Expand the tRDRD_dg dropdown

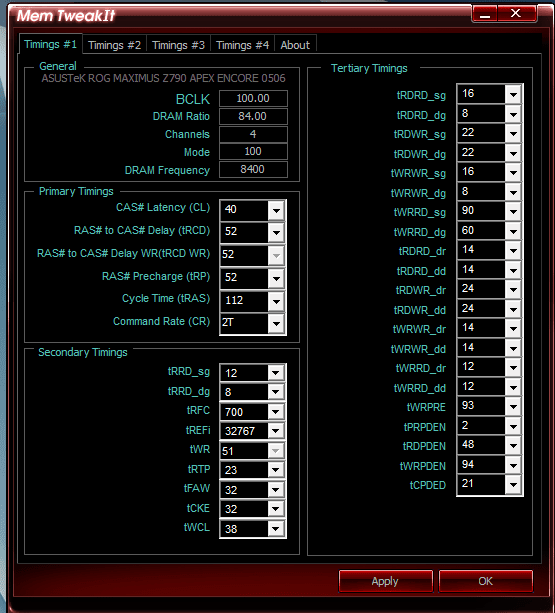[513, 114]
